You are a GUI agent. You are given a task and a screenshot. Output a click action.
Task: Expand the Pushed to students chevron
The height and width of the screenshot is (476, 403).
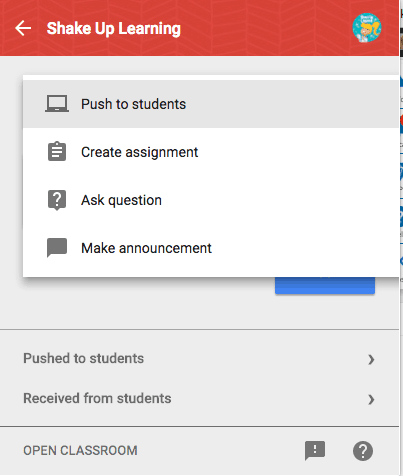click(x=371, y=359)
